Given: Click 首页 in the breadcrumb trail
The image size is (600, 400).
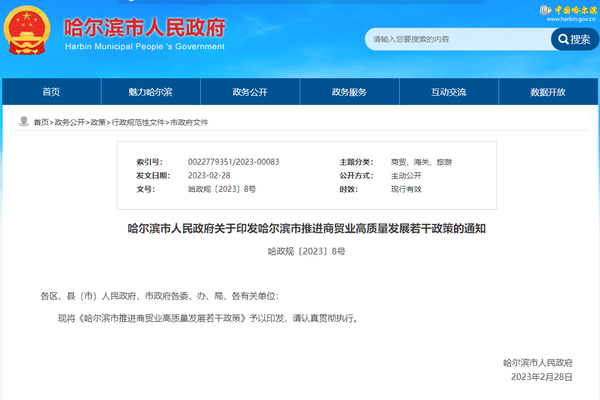Looking at the screenshot, I should tap(40, 121).
